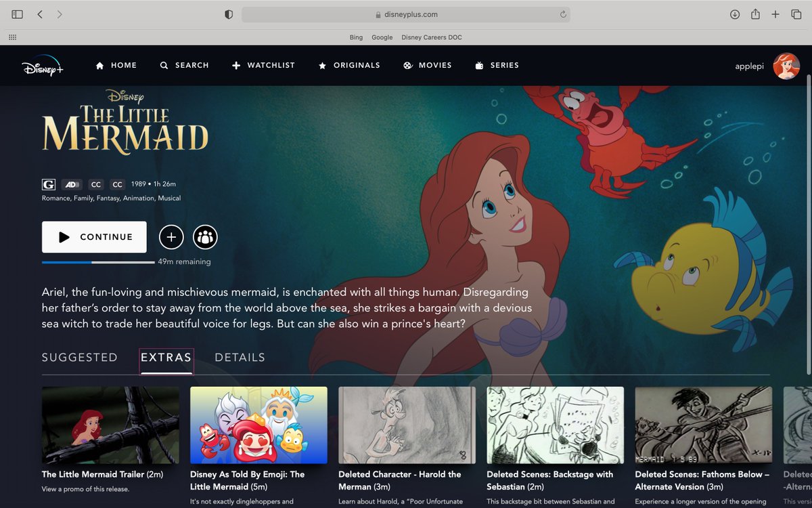
Task: Select the Extras tab
Action: pyautogui.click(x=166, y=358)
